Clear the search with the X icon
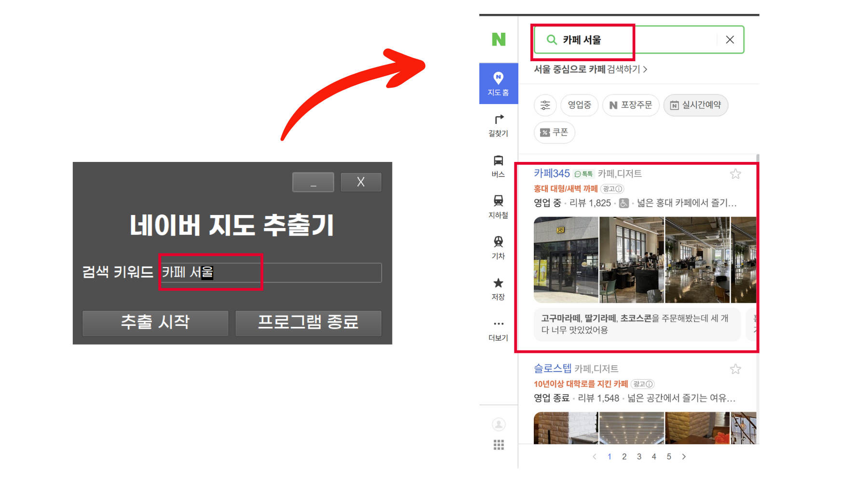This screenshot has height=482, width=868. tap(730, 40)
